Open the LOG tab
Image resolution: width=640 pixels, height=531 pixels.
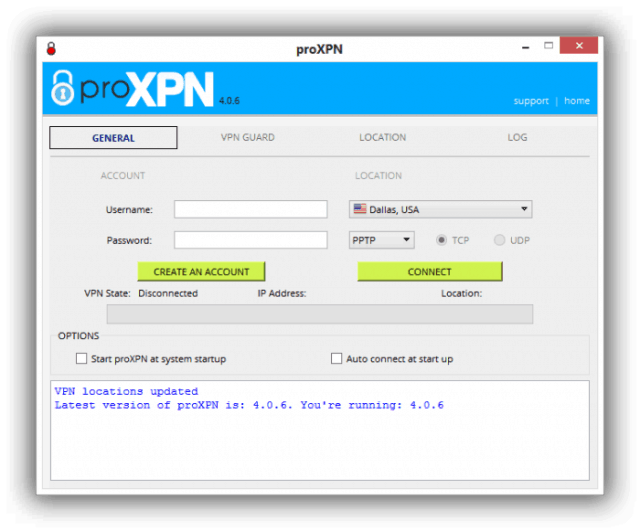[x=517, y=138]
